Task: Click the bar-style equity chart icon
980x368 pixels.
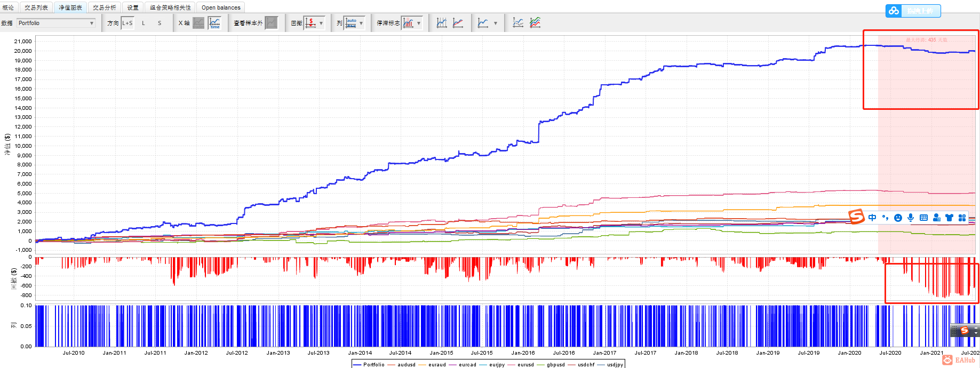Action: [442, 23]
